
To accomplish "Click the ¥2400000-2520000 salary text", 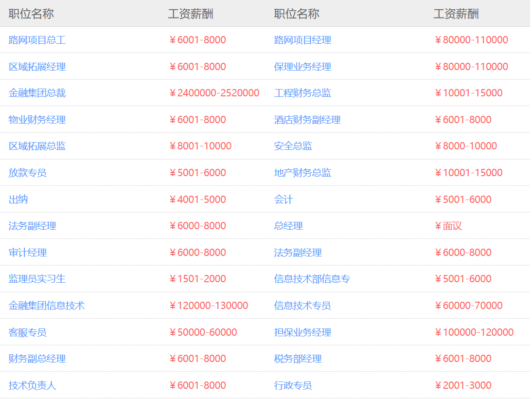I will click(214, 93).
